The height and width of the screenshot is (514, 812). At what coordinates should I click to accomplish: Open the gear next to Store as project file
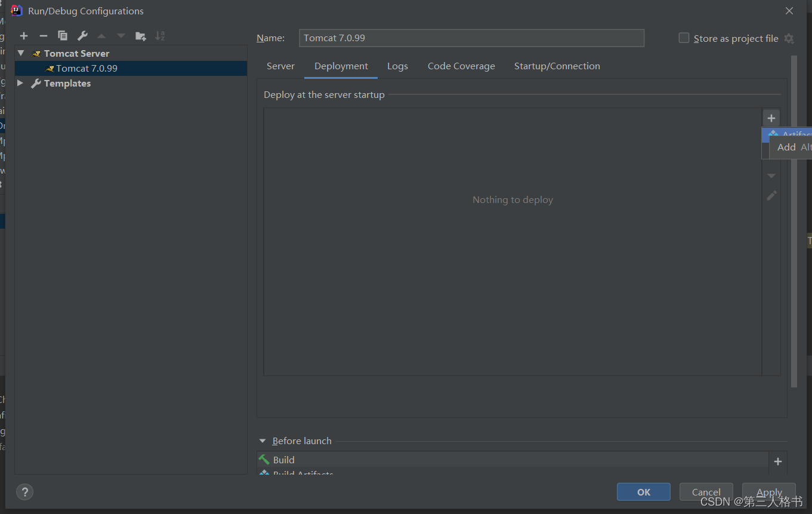point(789,38)
